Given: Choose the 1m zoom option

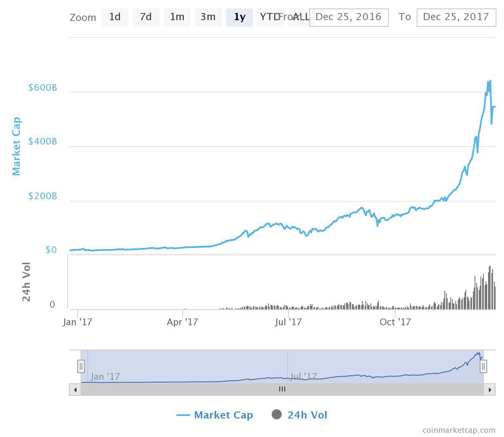Looking at the screenshot, I should 177,17.
